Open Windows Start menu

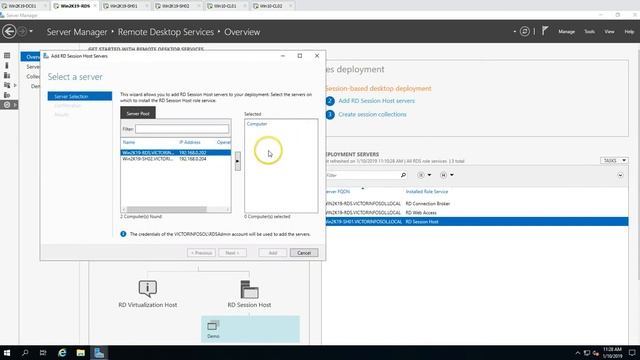point(7,353)
